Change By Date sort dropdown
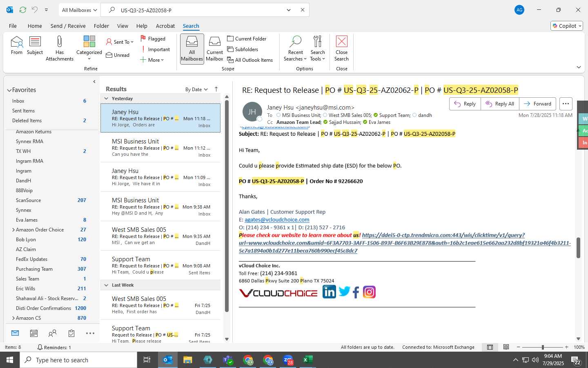The image size is (588, 368). (x=196, y=90)
